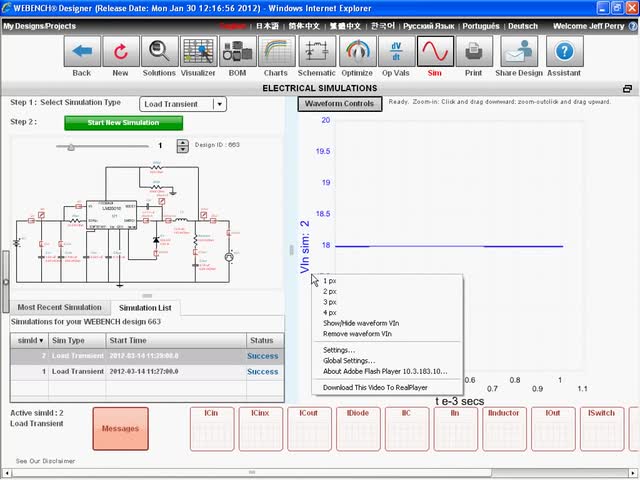Viewport: 640px width, 480px height.
Task: Sort by the Start Time column header
Action: (176, 340)
